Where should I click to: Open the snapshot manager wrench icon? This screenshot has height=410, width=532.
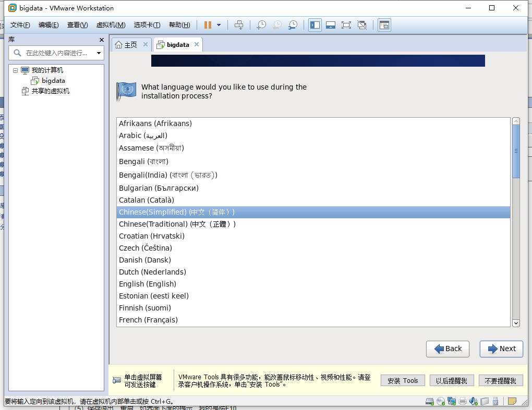(x=293, y=24)
